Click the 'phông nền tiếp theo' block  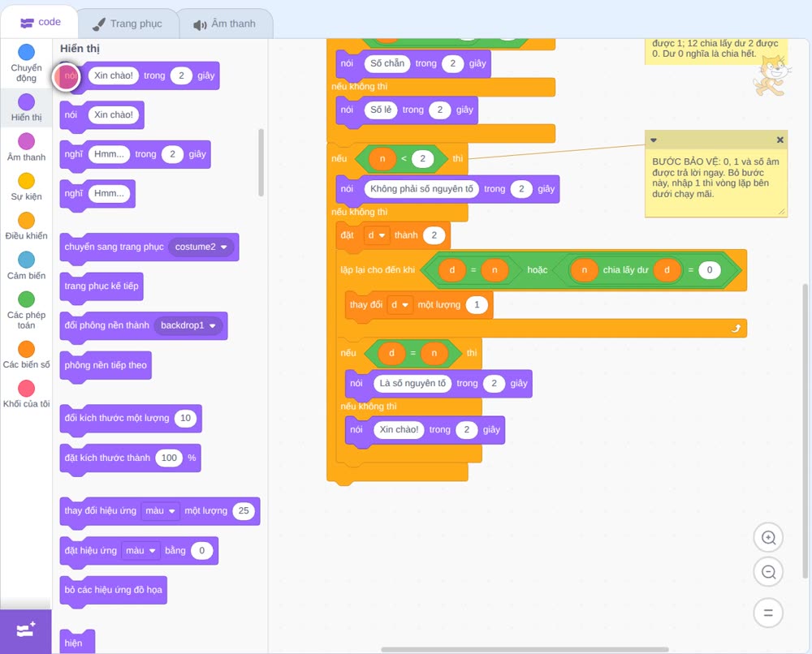(x=106, y=366)
